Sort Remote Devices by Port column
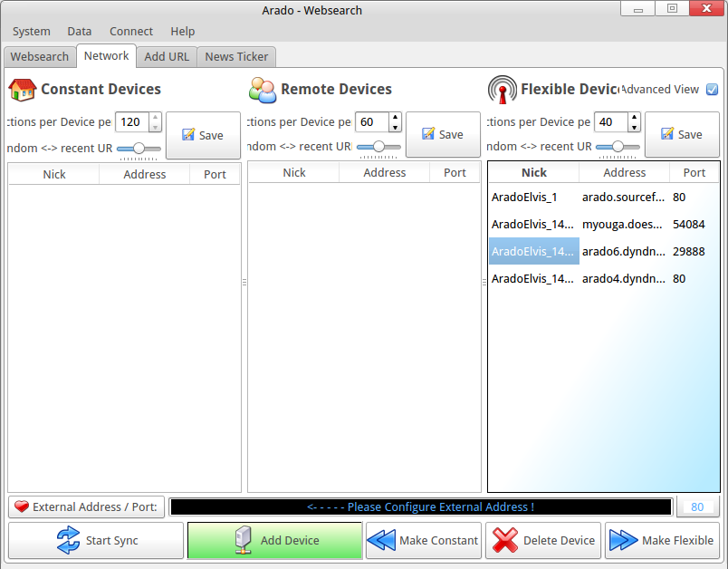 (x=455, y=173)
